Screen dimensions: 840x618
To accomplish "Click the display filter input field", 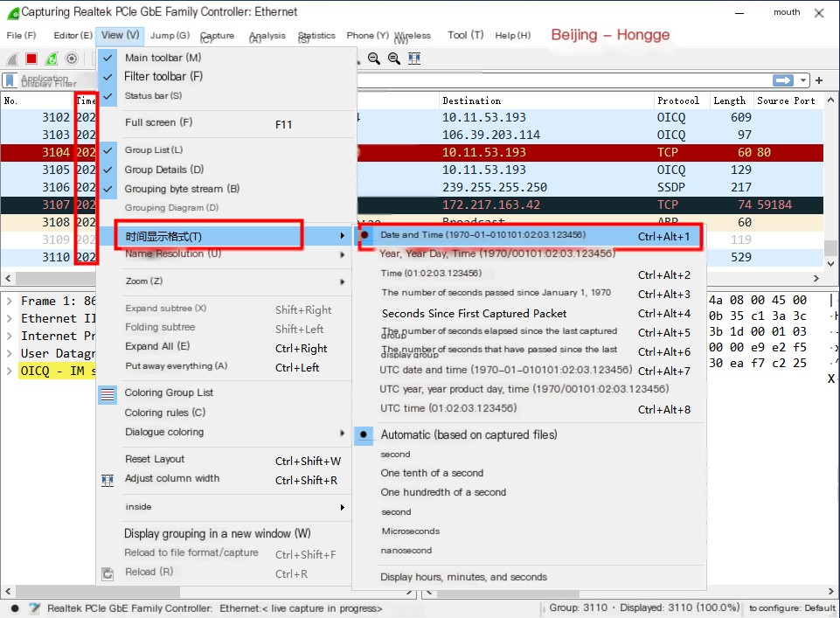I will (563, 80).
